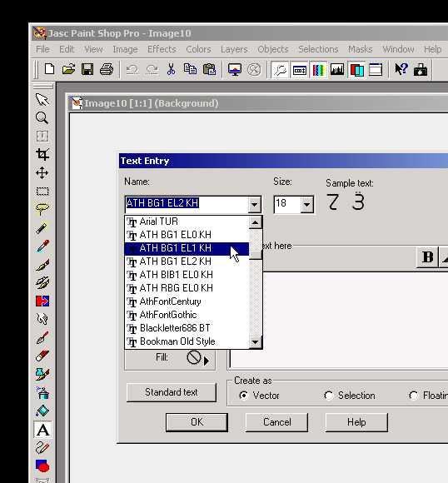The image size is (448, 483).
Task: Choose Arial TUR from font list
Action: coord(187,222)
